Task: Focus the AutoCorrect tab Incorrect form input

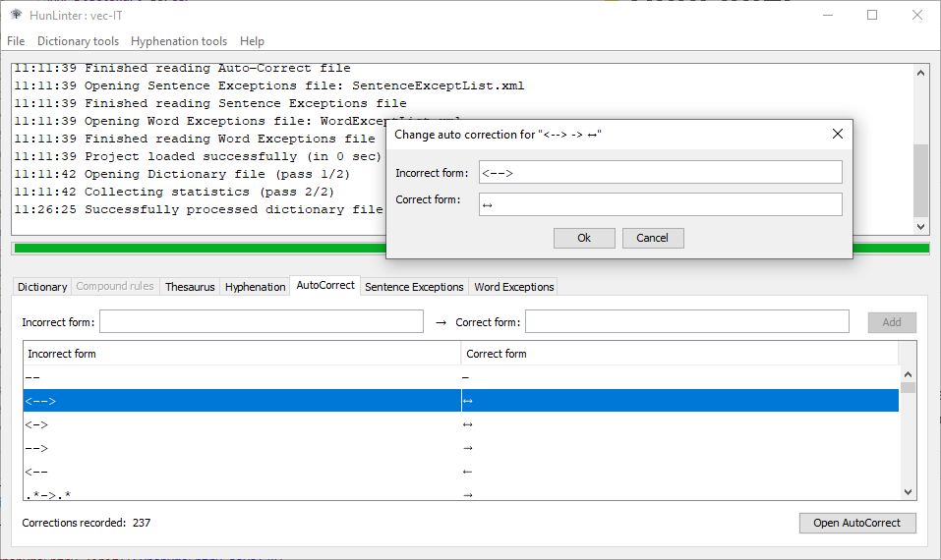Action: (x=262, y=321)
